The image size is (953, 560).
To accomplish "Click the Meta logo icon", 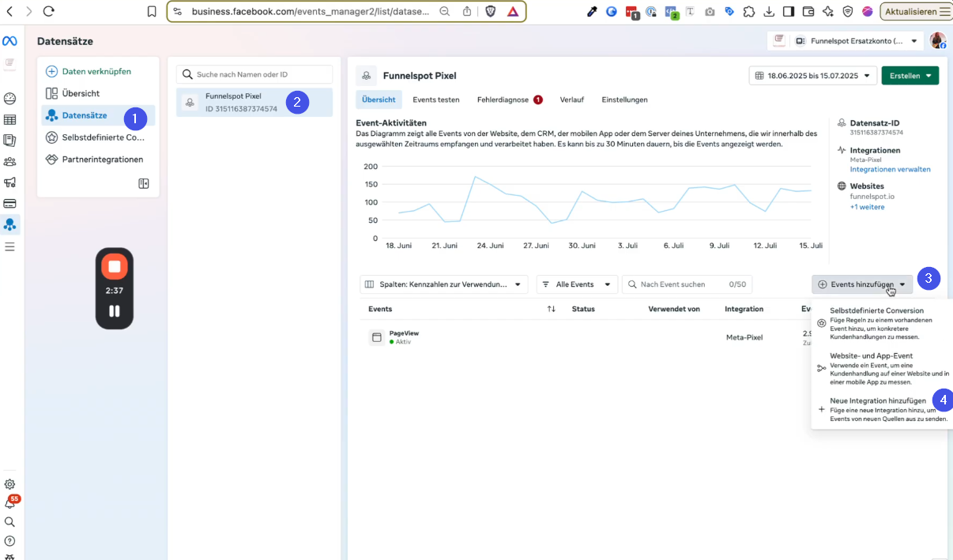I will point(9,41).
